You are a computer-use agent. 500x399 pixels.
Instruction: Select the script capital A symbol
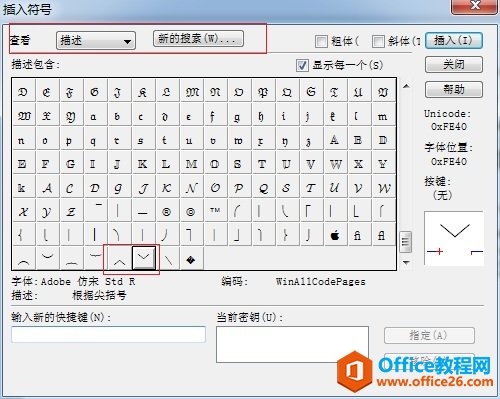[x=47, y=188]
